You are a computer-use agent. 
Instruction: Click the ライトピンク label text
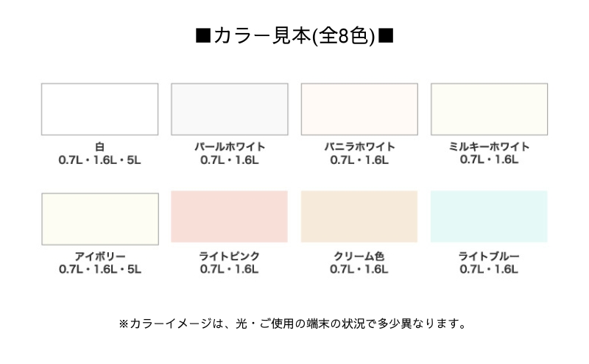click(230, 257)
